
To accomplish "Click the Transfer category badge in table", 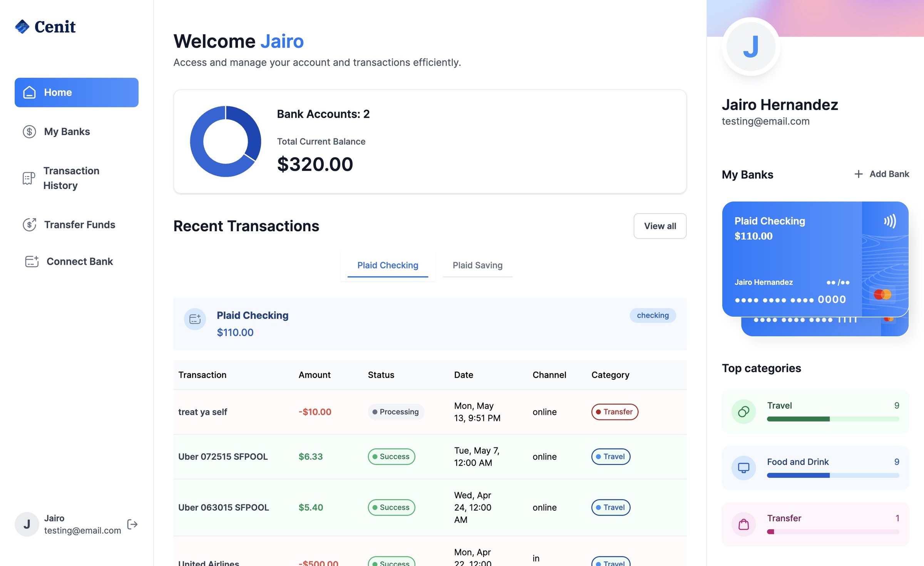I will [x=614, y=412].
